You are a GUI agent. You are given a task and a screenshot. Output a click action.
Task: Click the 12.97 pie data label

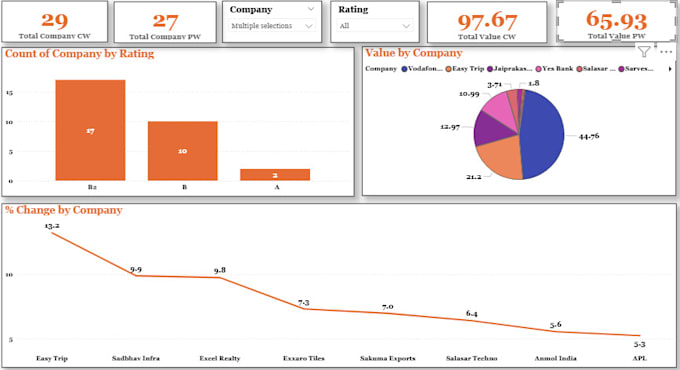pos(450,127)
